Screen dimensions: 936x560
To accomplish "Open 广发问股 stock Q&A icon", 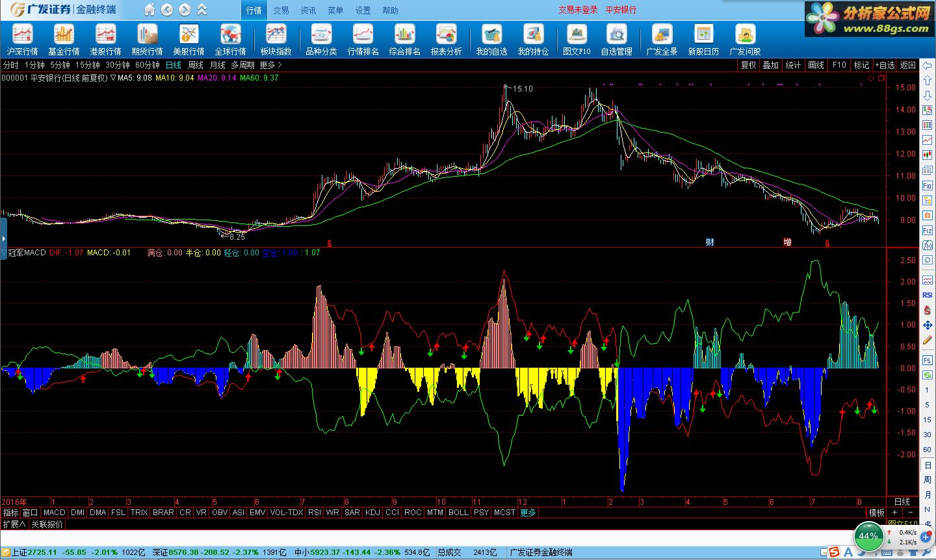I will pyautogui.click(x=745, y=40).
